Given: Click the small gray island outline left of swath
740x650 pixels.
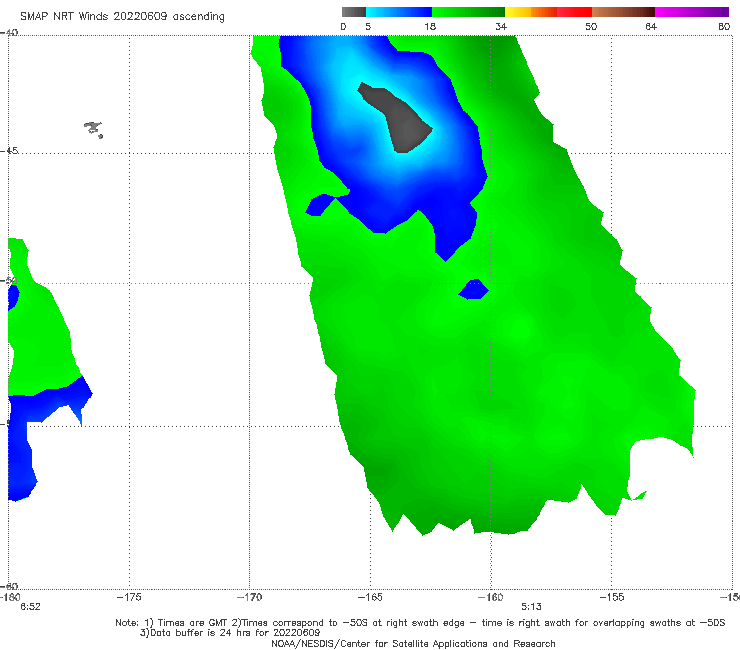Looking at the screenshot, I should tap(93, 129).
